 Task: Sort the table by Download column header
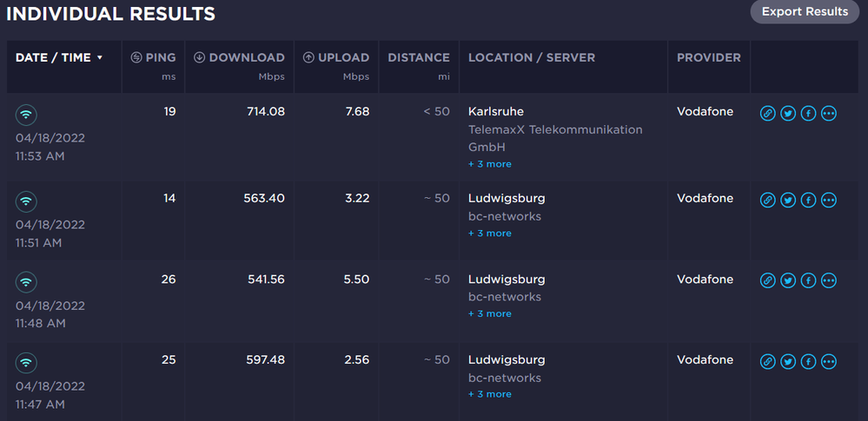239,58
